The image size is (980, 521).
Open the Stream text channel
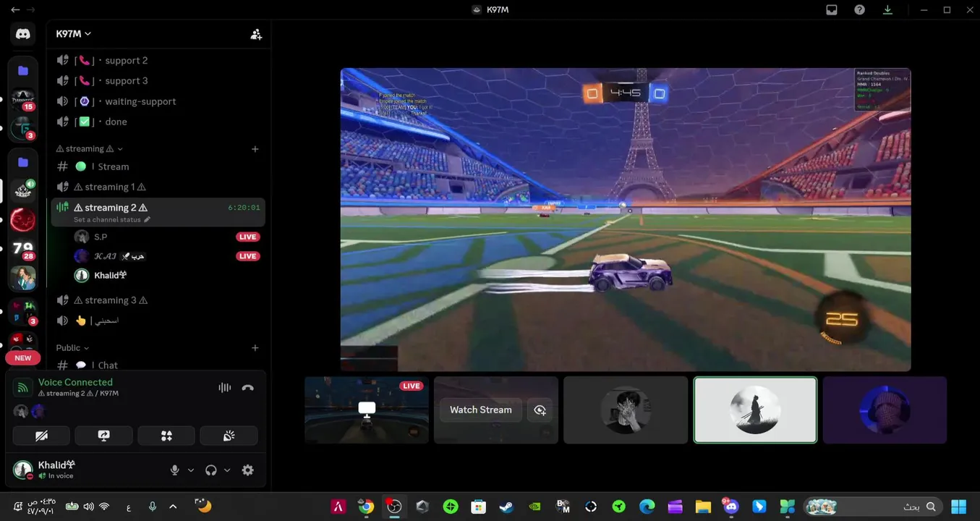[158, 166]
